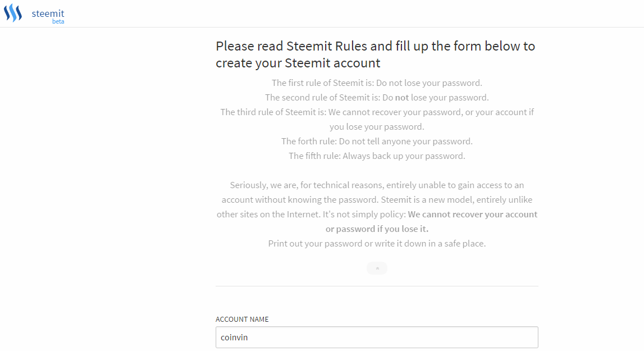Click the first rule of Steemit line

pyautogui.click(x=377, y=83)
